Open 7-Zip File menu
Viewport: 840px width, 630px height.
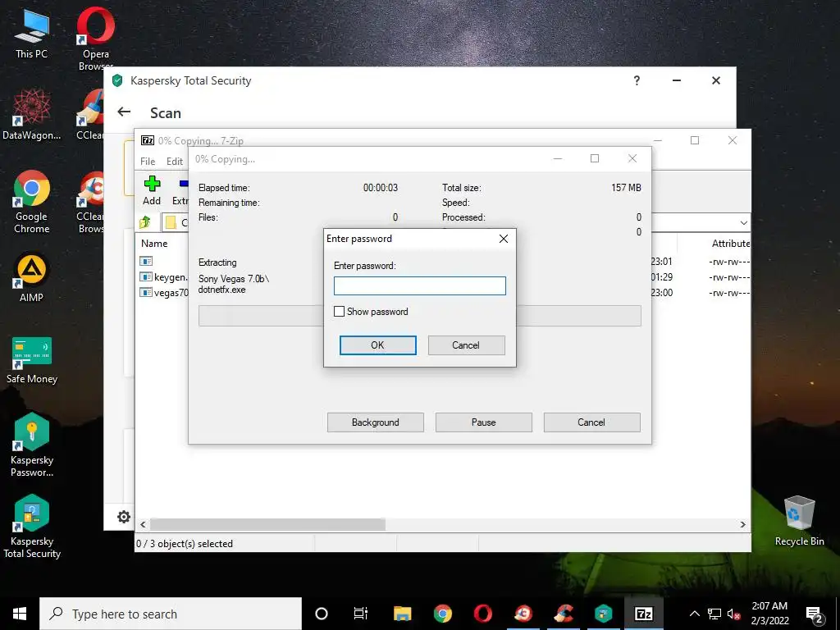pos(148,162)
